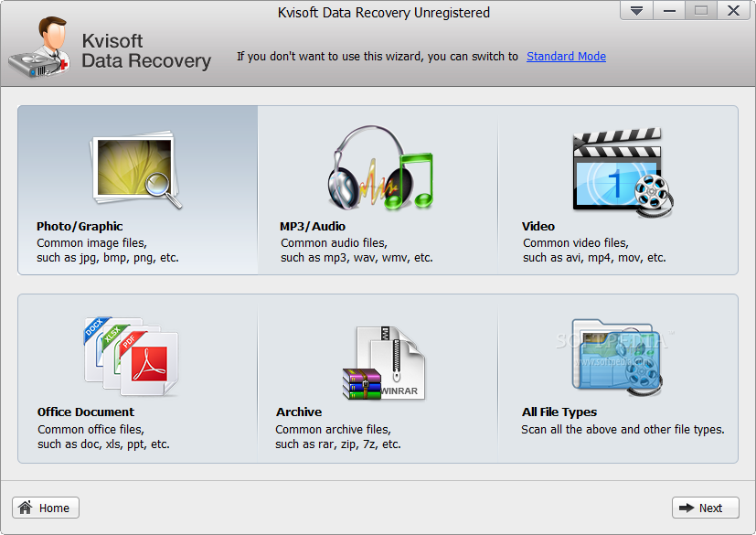Click the Photo/Graphic title text

80,226
